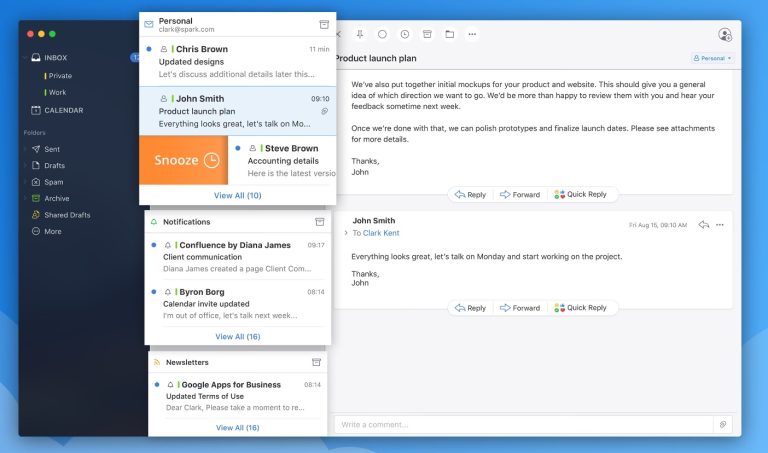Attach file using comment field paperclip
768x453 pixels.
pos(723,425)
